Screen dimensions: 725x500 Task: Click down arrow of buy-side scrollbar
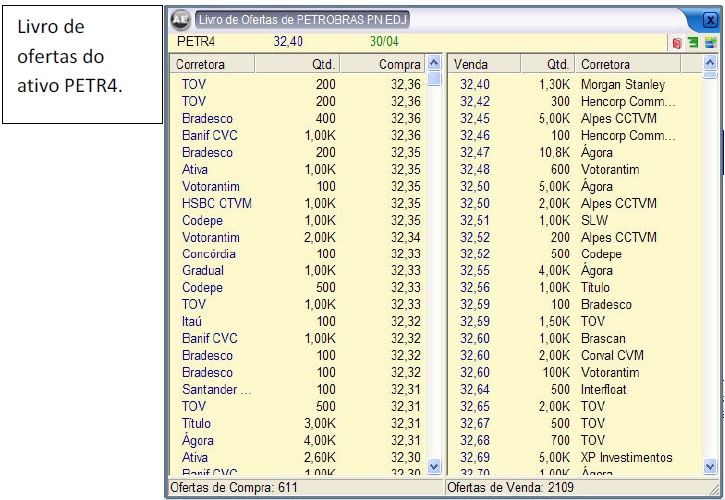coord(434,466)
